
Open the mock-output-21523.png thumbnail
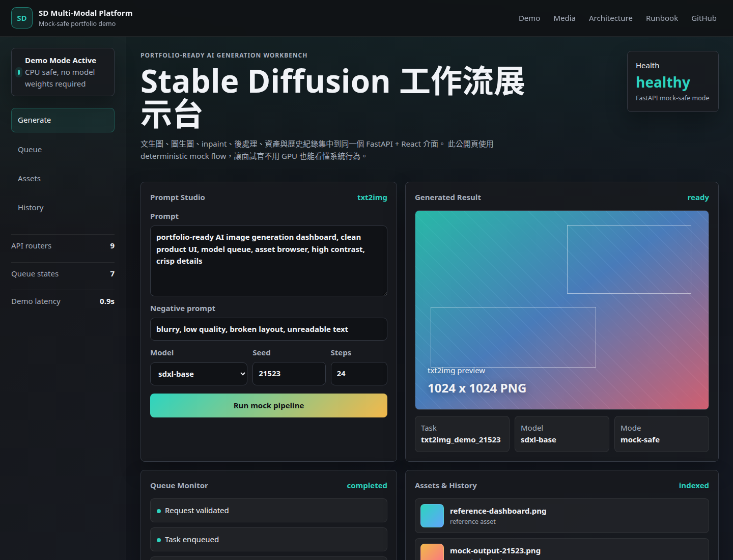[432, 552]
